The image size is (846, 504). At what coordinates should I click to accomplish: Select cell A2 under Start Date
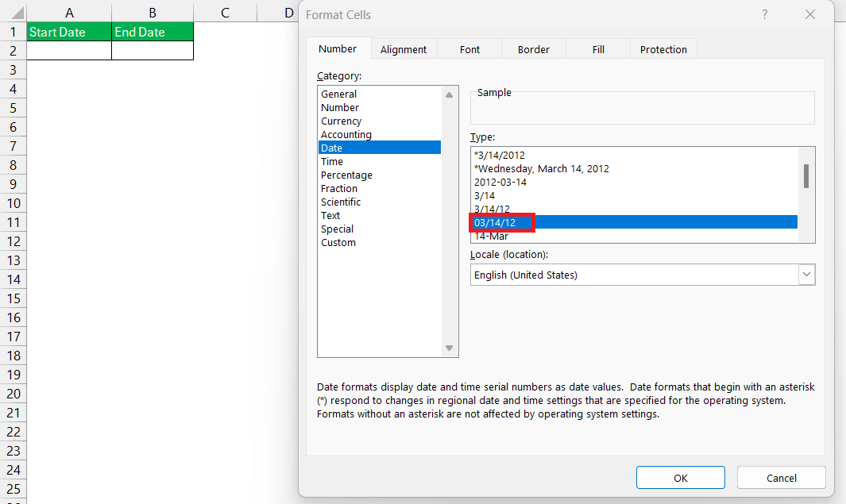69,50
